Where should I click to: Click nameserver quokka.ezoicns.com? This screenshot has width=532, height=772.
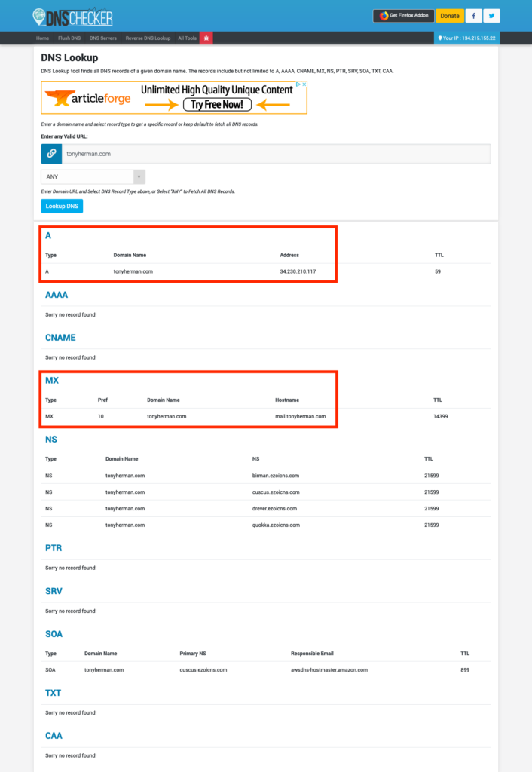[276, 525]
